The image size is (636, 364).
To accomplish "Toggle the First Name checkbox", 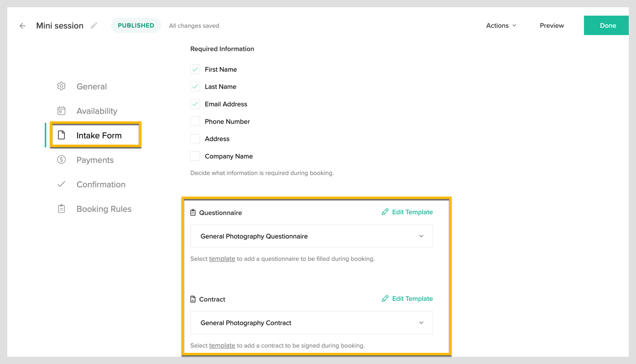I will 195,69.
